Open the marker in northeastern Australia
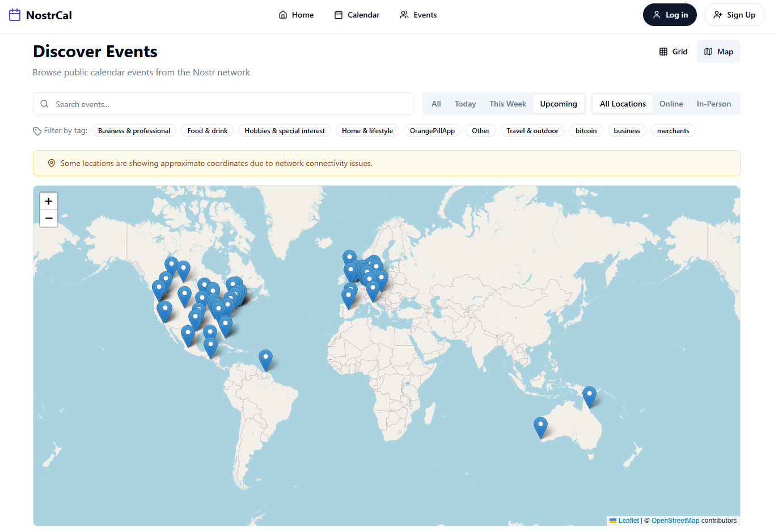Image resolution: width=774 pixels, height=532 pixels. coord(589,396)
